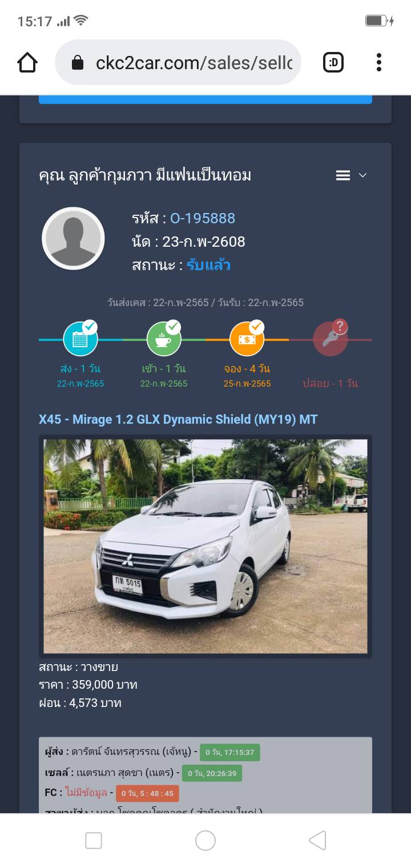This screenshot has height=868, width=411.
Task: Tap the money stage icon for จอง
Action: point(247,339)
